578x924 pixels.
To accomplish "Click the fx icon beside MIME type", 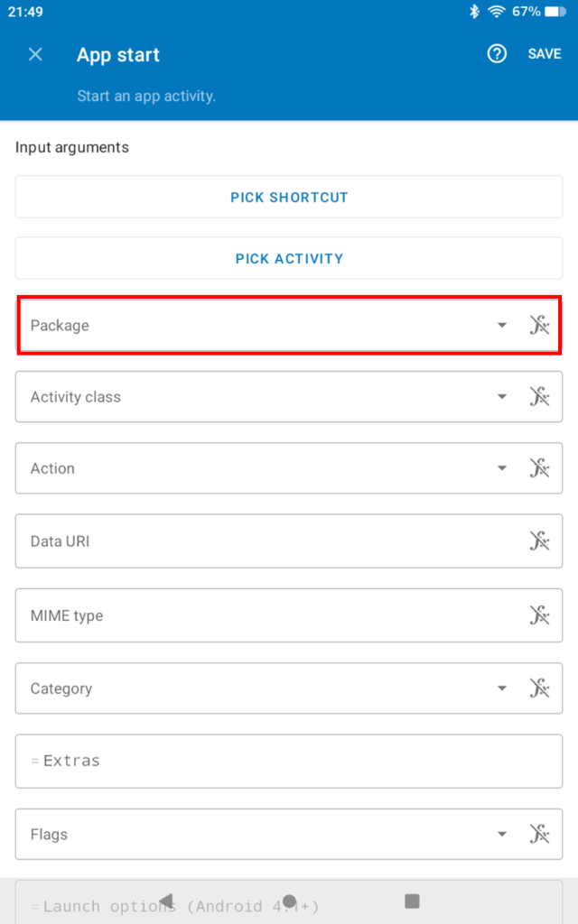I will [x=539, y=615].
